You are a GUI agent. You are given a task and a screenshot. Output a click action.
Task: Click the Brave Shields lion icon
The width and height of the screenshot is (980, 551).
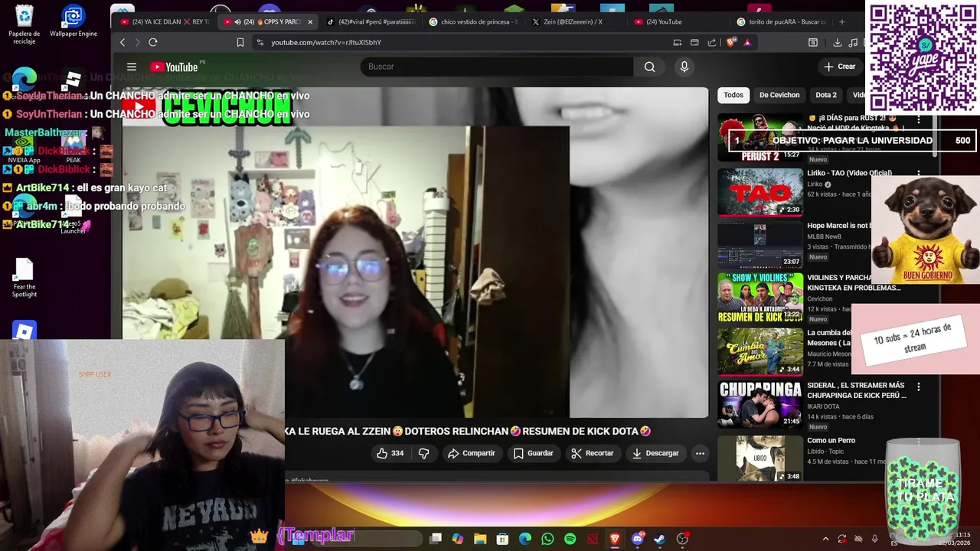pos(730,42)
